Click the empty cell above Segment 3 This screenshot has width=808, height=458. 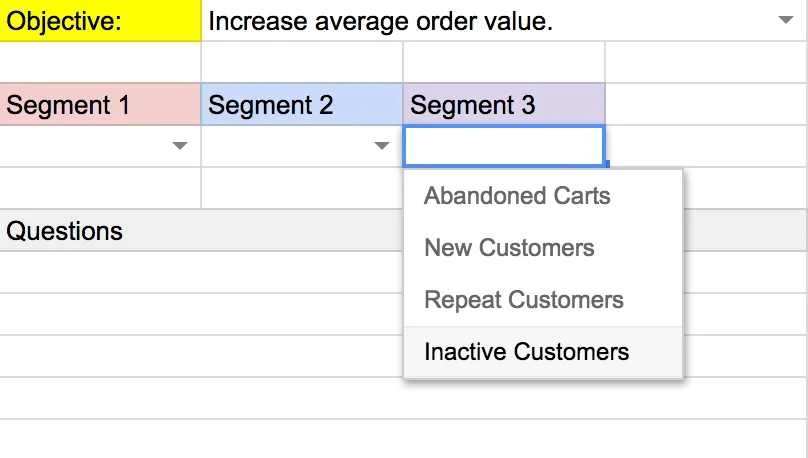click(x=504, y=62)
